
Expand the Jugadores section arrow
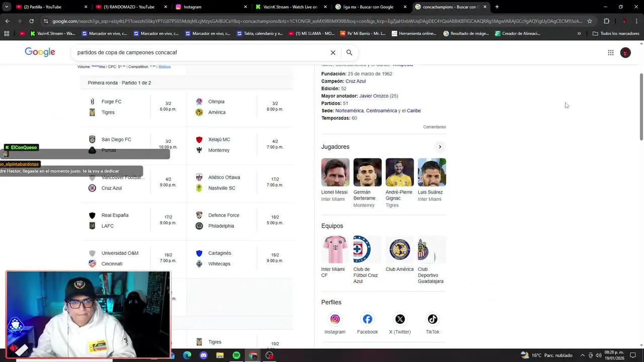pyautogui.click(x=440, y=147)
